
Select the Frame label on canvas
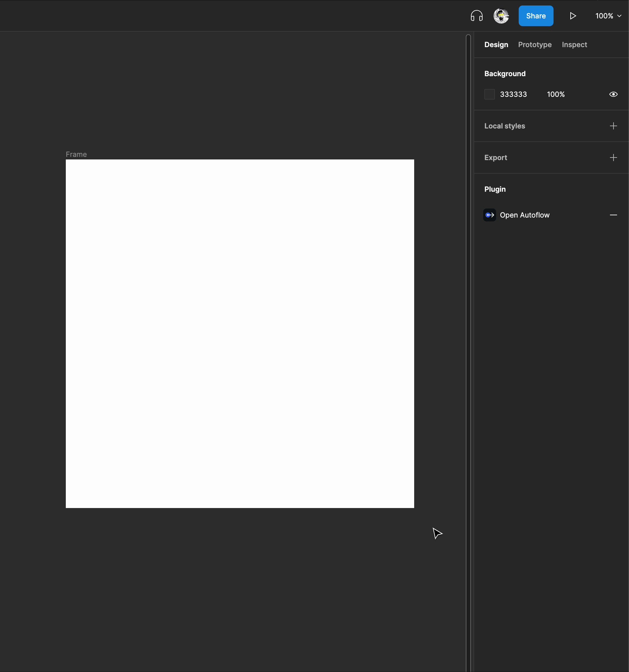(76, 154)
